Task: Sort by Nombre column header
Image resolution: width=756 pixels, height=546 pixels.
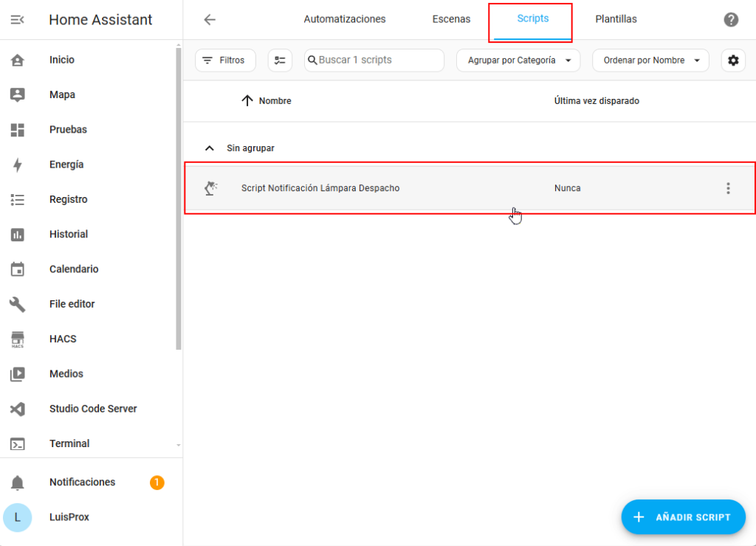Action: 275,101
